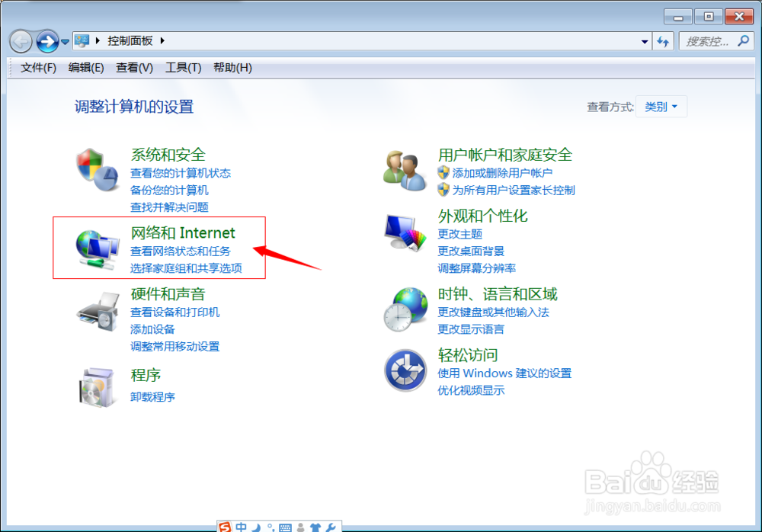Image resolution: width=762 pixels, height=532 pixels.
Task: Click 为所有用户设置家长控制 link
Action: pos(514,190)
